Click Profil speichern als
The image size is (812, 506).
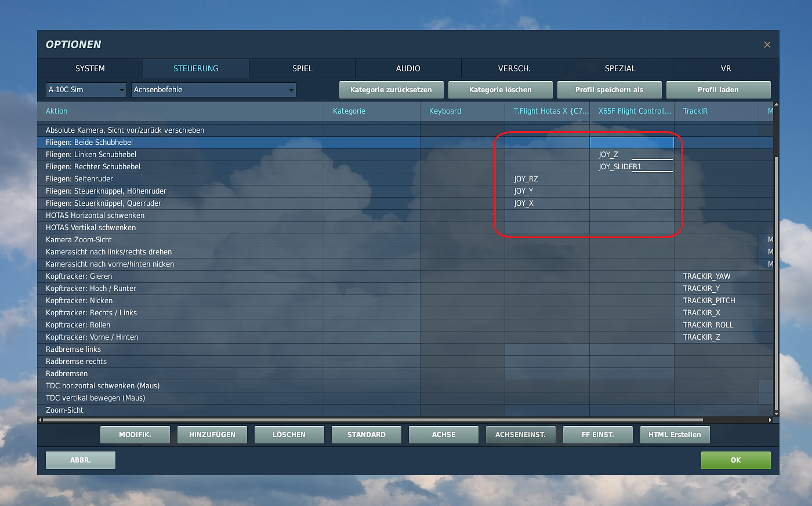tap(609, 90)
